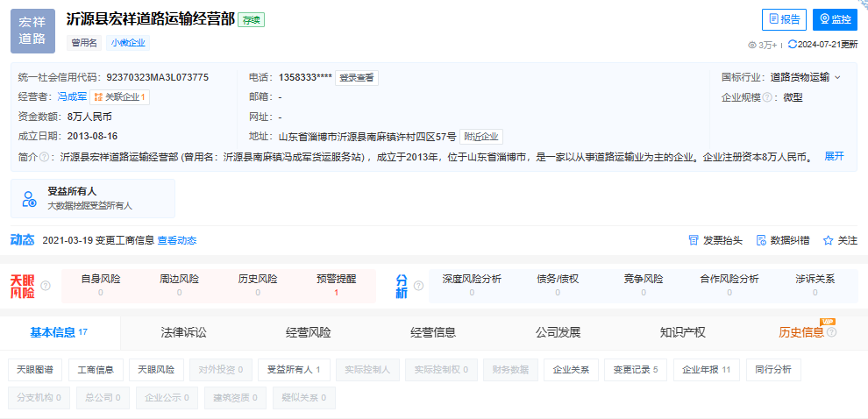868x419 pixels.
Task: Jump to 工商信息 section
Action: pos(96,370)
